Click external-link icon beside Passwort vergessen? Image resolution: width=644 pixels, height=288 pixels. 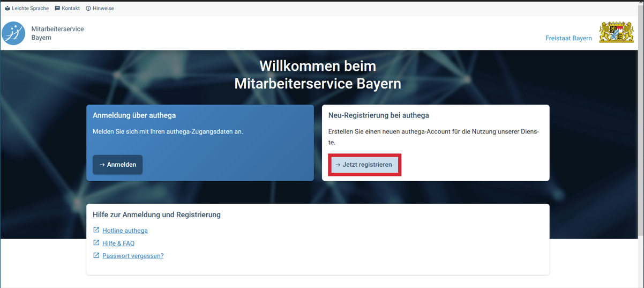coord(96,256)
